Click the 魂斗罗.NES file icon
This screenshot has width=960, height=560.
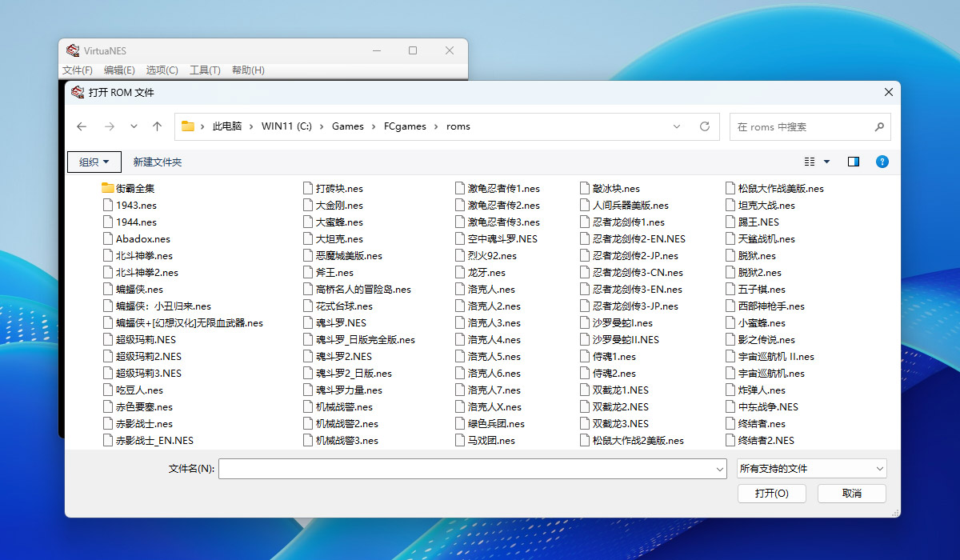[309, 323]
